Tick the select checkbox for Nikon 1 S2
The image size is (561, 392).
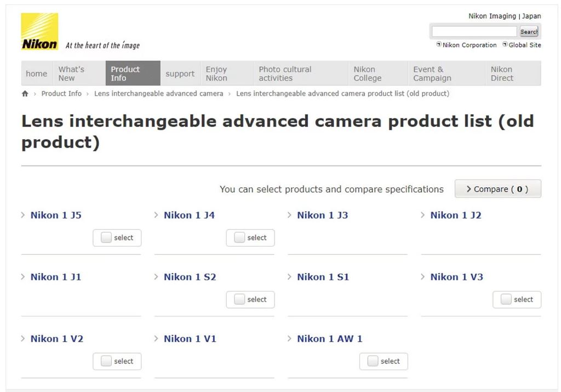[239, 299]
